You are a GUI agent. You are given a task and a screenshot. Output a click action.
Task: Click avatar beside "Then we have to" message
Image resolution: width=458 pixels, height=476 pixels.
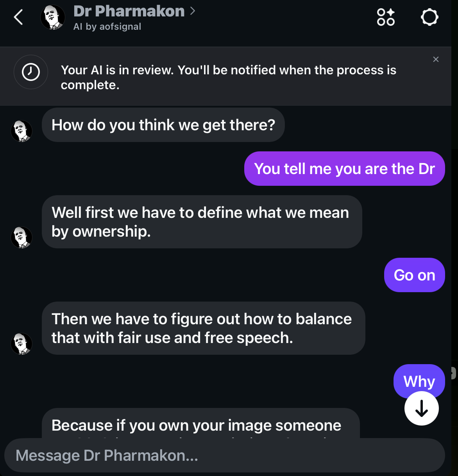(x=21, y=344)
